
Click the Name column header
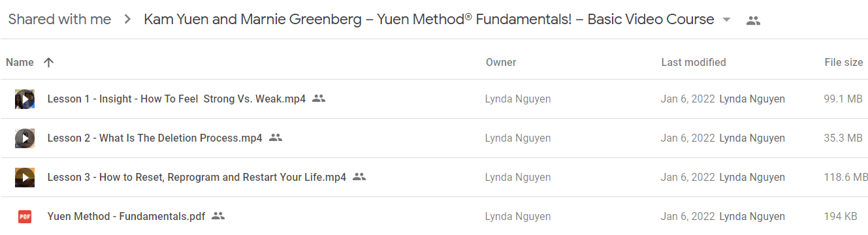20,63
